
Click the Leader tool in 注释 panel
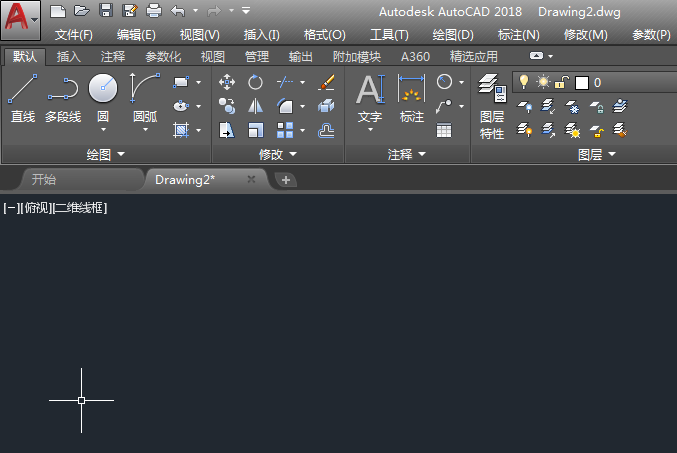pos(444,106)
